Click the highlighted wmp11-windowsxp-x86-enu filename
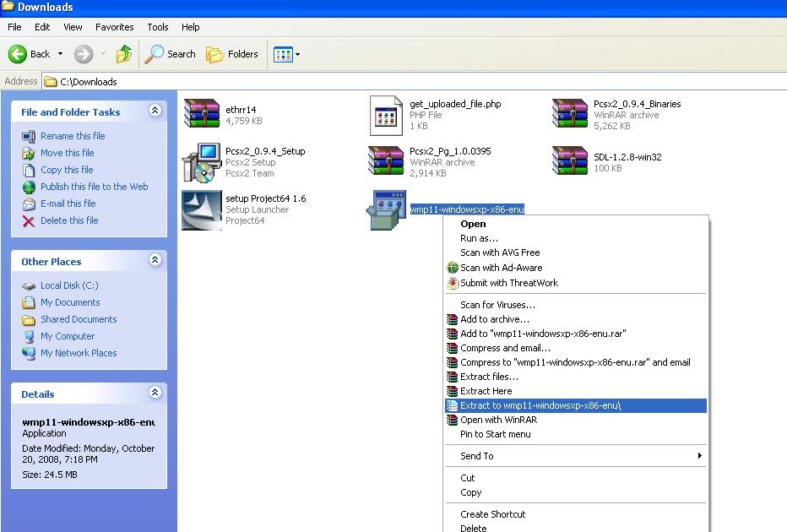This screenshot has width=787, height=532. 467,209
